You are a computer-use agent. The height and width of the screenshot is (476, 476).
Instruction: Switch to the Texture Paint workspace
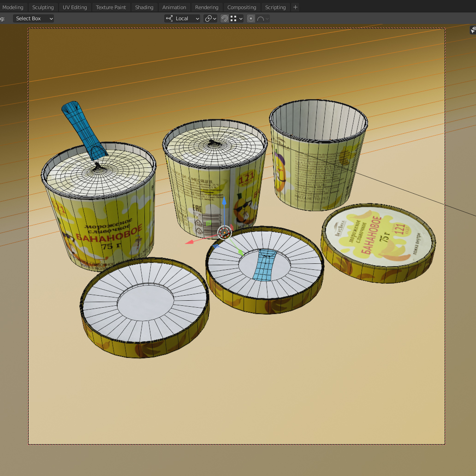[x=111, y=7]
